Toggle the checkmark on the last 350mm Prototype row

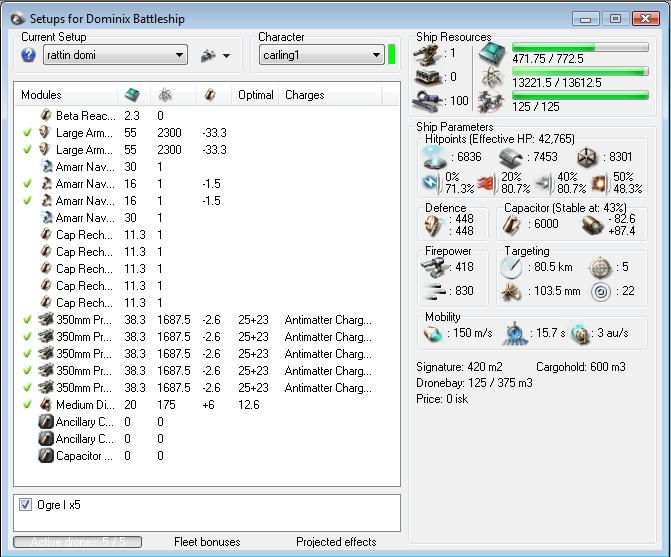click(x=27, y=388)
